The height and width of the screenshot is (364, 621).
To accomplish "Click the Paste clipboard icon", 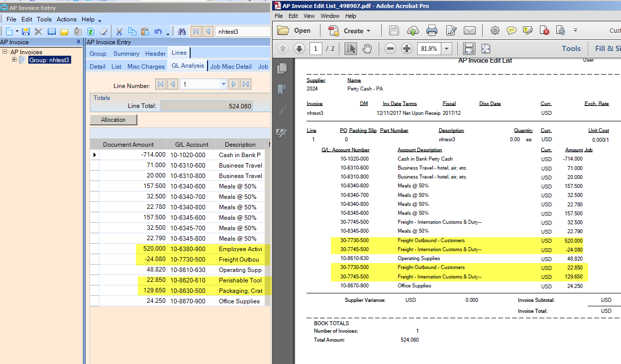I will point(145,31).
